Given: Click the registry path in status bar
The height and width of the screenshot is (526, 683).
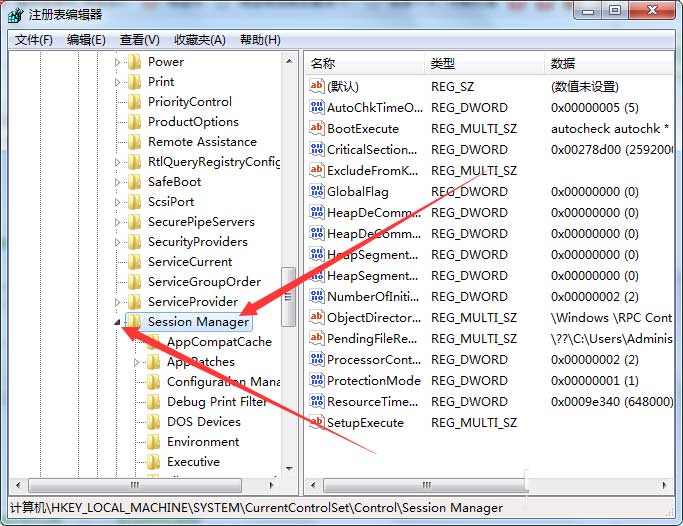Looking at the screenshot, I should [256, 508].
